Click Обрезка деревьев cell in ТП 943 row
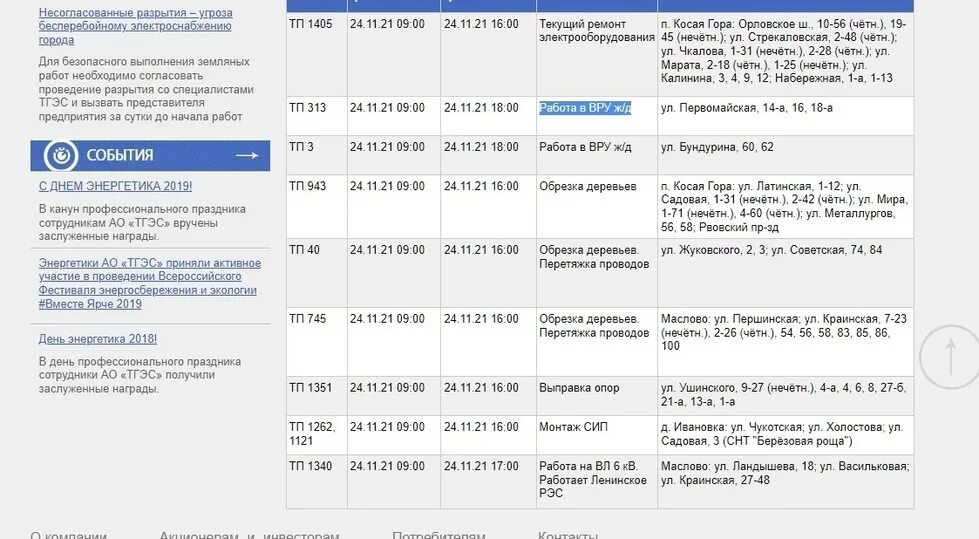Viewport: 979px width, 539px height. [597, 207]
